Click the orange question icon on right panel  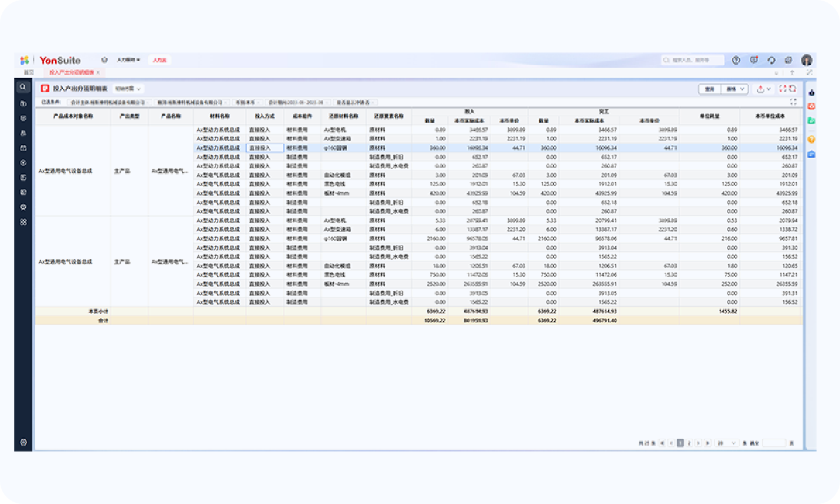811,139
